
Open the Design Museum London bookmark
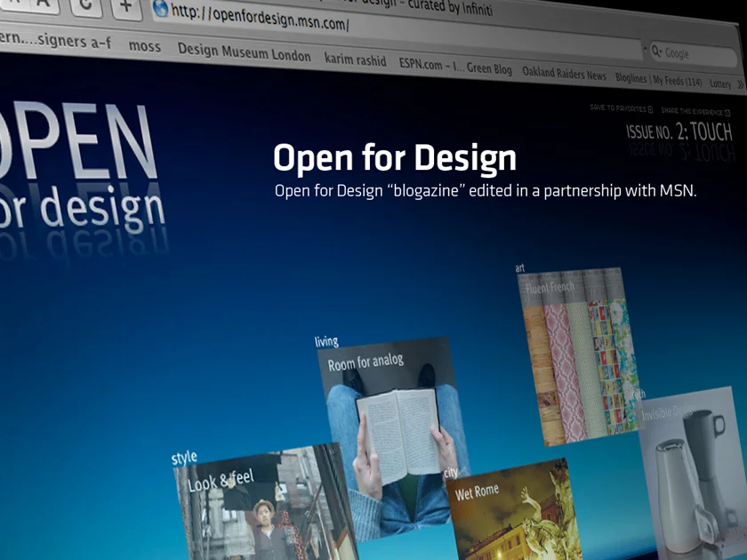click(244, 52)
